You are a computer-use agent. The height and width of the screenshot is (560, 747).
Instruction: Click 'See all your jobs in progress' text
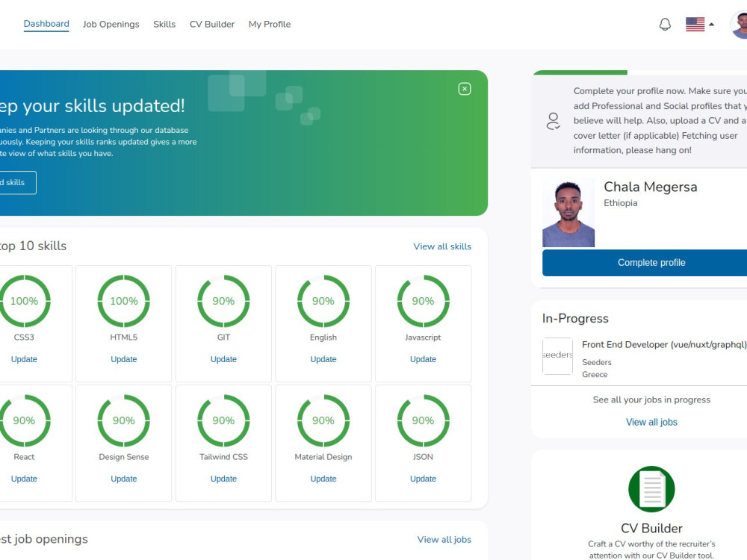651,399
